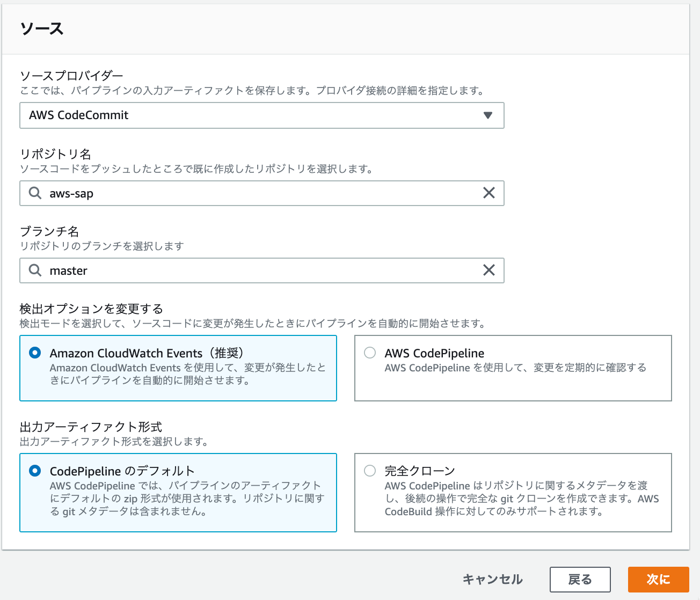Select CodePipeline のデフォルト radio button
Image resolution: width=700 pixels, height=600 pixels.
click(35, 471)
